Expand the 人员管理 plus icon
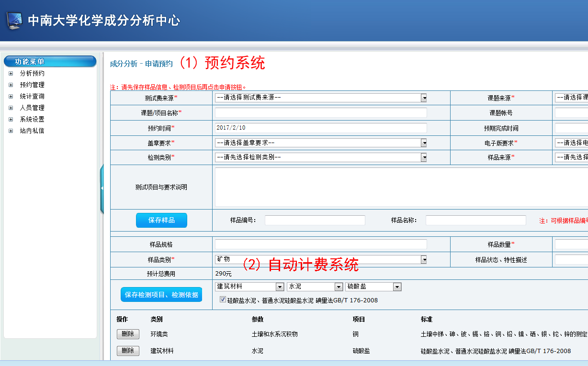Image resolution: width=588 pixels, height=366 pixels. click(11, 108)
